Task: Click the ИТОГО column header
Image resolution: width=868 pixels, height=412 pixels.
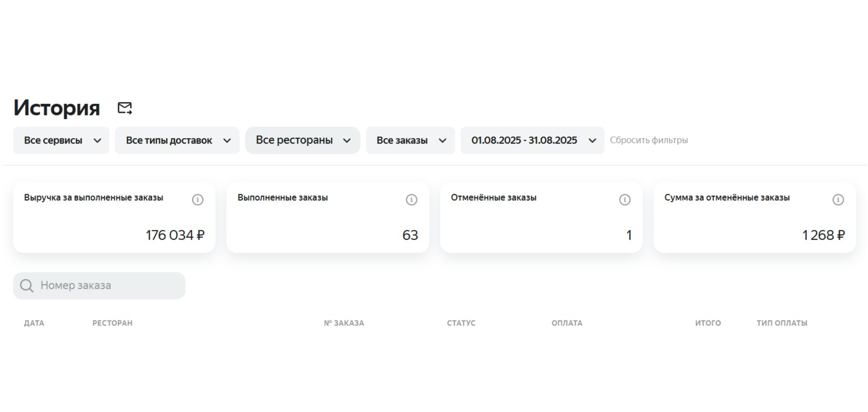Action: pyautogui.click(x=708, y=323)
